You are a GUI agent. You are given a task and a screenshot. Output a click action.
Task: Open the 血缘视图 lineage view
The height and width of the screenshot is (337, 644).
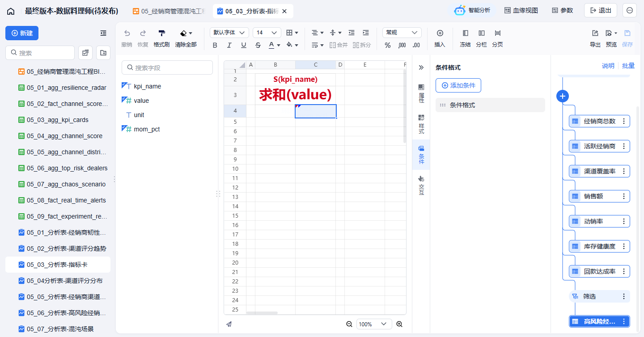(521, 10)
